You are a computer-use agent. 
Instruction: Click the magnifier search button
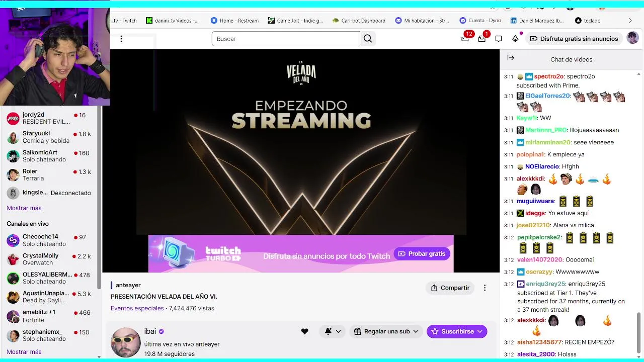click(x=368, y=39)
